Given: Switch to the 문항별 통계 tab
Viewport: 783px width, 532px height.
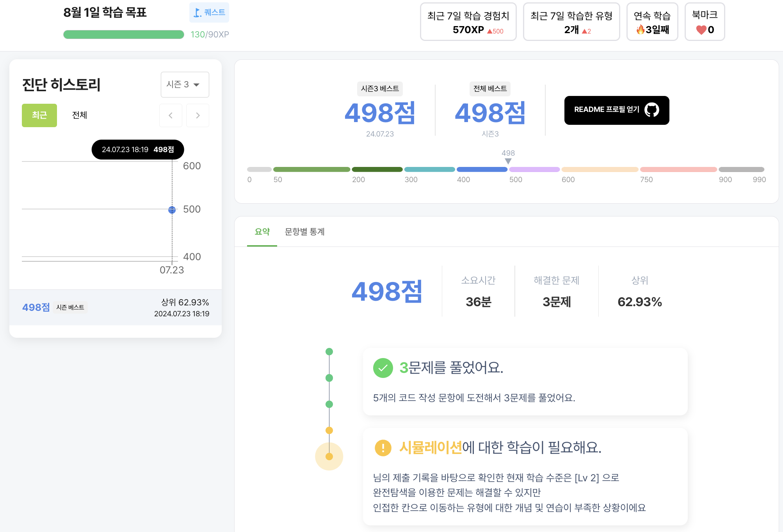Looking at the screenshot, I should pos(304,232).
